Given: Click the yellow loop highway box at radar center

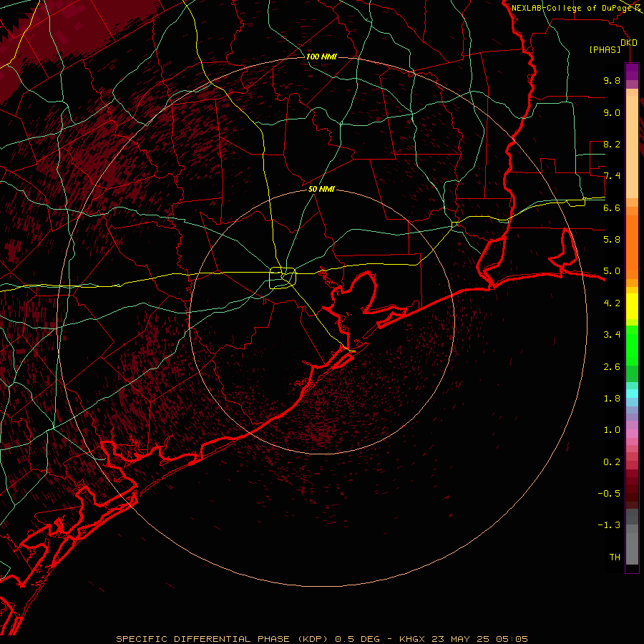Looking at the screenshot, I should coord(283,278).
